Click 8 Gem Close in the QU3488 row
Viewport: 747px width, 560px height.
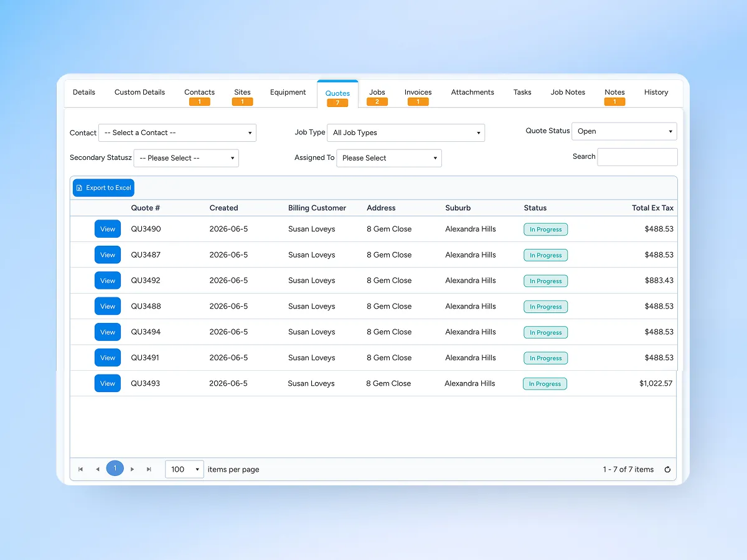pos(389,306)
